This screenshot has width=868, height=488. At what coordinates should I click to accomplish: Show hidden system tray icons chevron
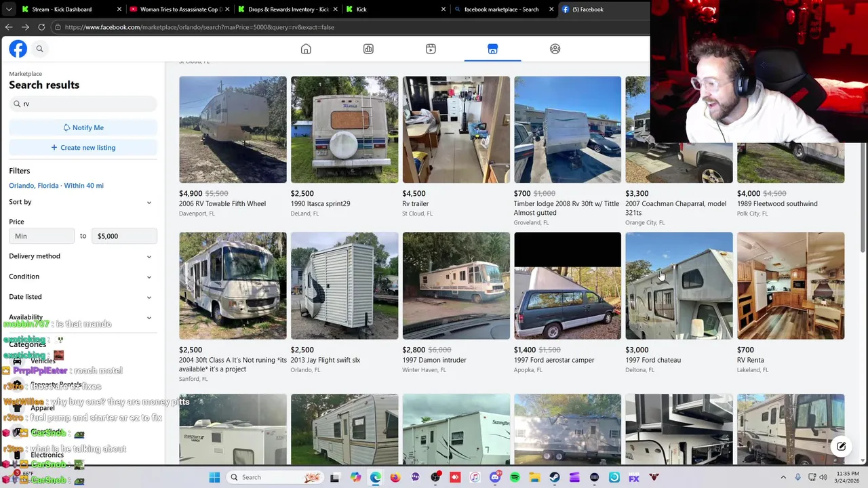[x=783, y=477]
